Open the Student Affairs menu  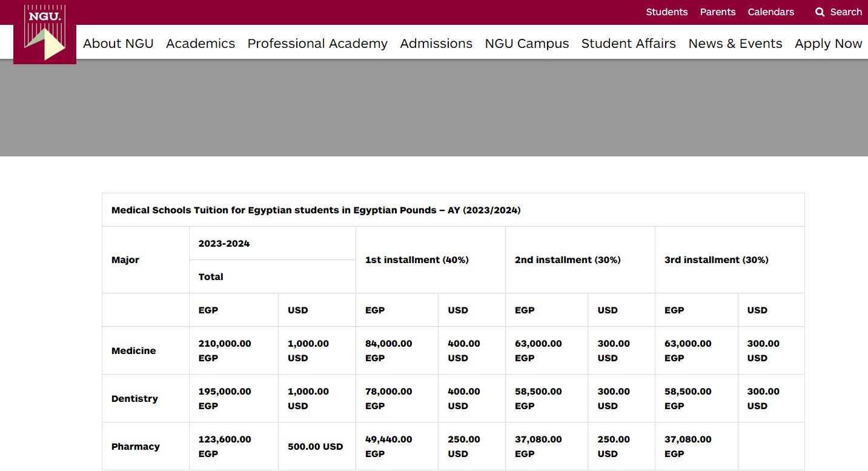pos(629,44)
